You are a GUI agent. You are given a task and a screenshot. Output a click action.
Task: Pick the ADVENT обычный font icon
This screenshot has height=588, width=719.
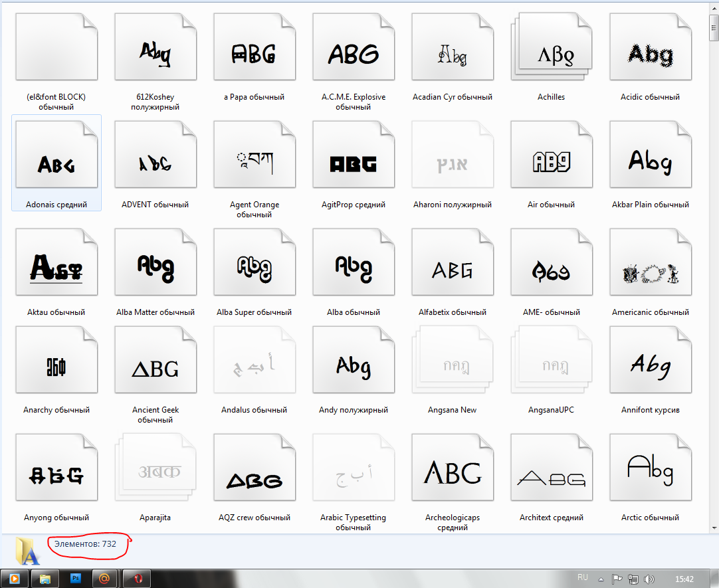click(155, 154)
